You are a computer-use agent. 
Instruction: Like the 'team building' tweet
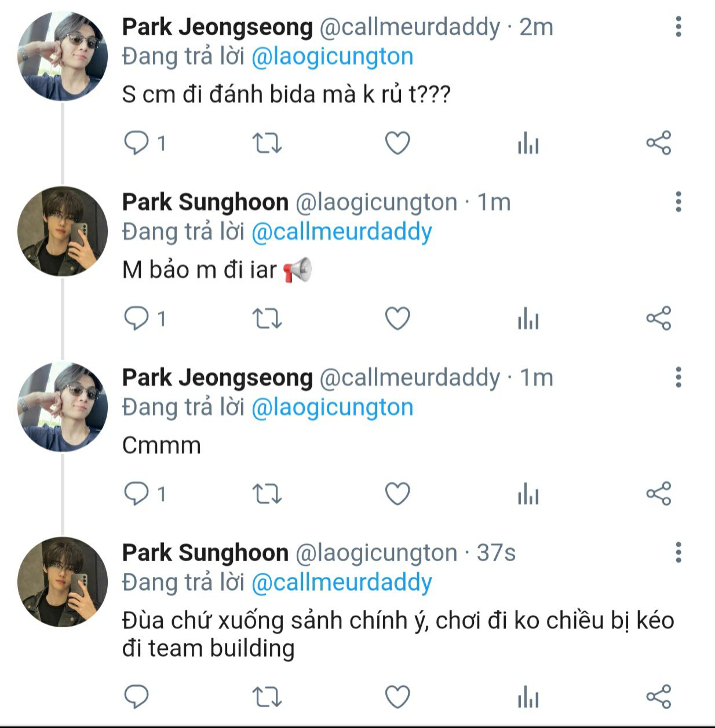[397, 696]
